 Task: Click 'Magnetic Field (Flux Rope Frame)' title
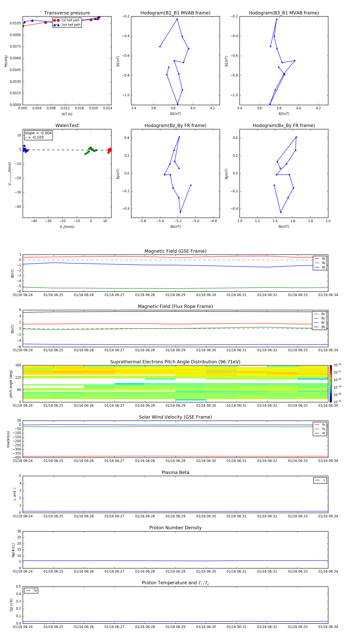click(x=175, y=307)
